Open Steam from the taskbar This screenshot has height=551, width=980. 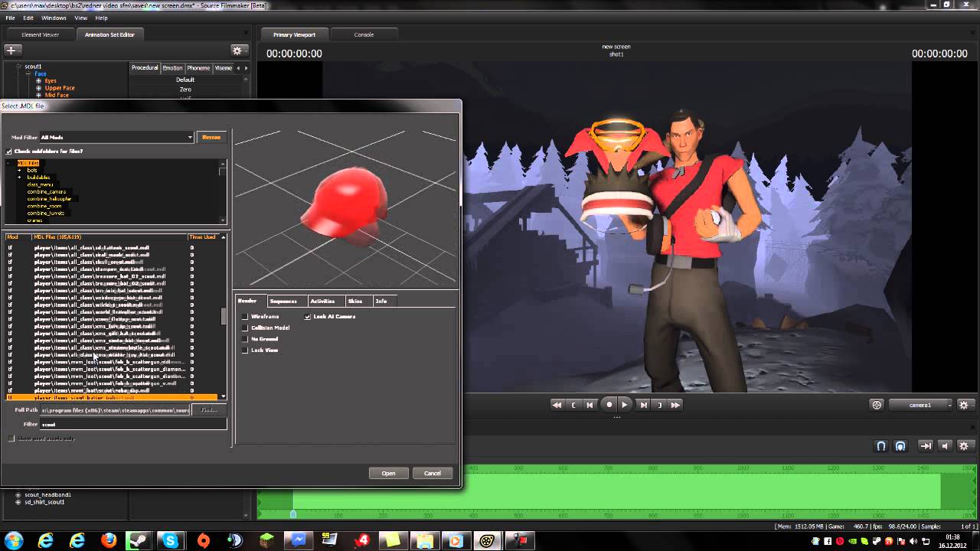pos(139,541)
